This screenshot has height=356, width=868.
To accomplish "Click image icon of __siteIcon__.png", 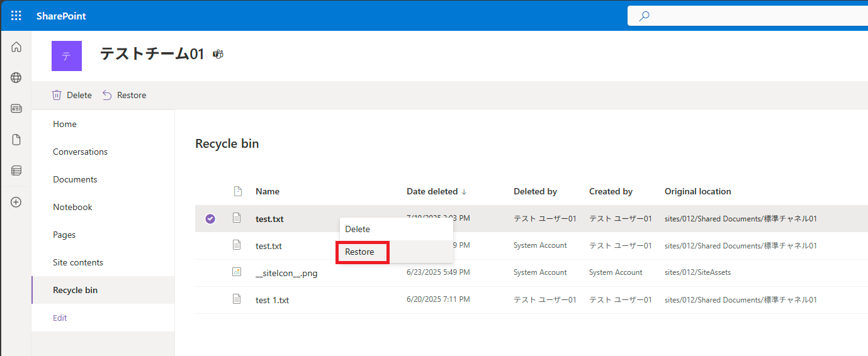I will coord(237,272).
